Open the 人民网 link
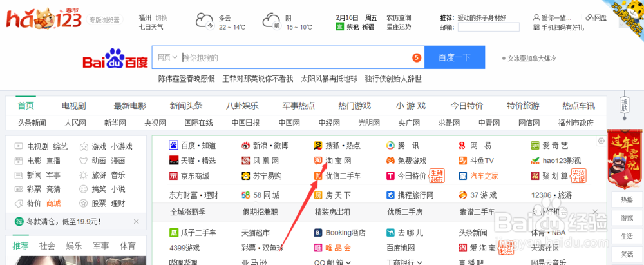 pyautogui.click(x=75, y=123)
